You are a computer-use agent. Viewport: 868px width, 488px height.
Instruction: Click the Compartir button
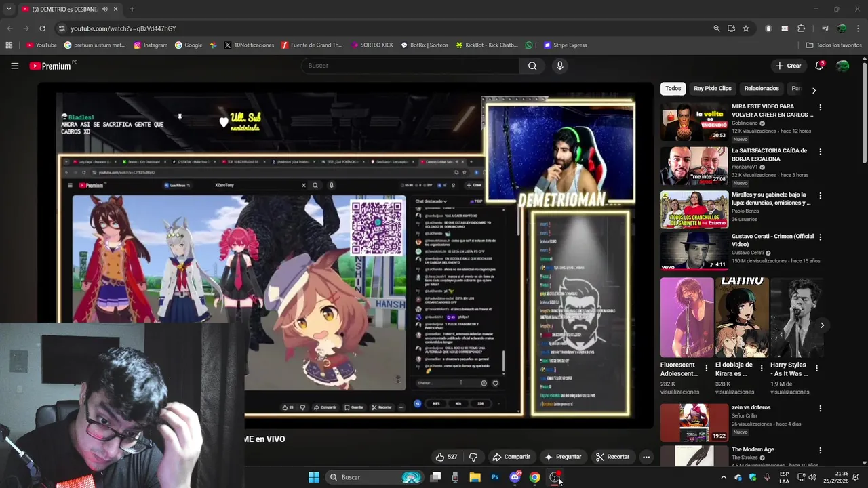(511, 457)
